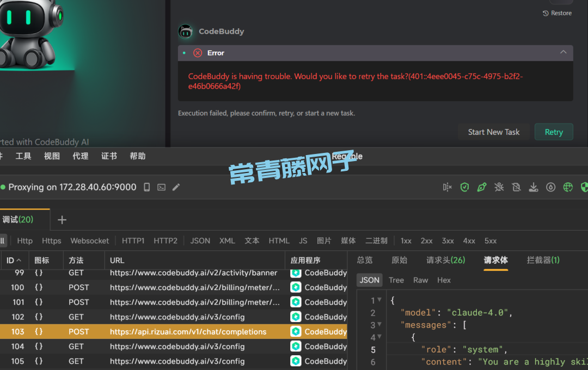
Task: Click the pencil edit icon beside proxy address
Action: (176, 187)
